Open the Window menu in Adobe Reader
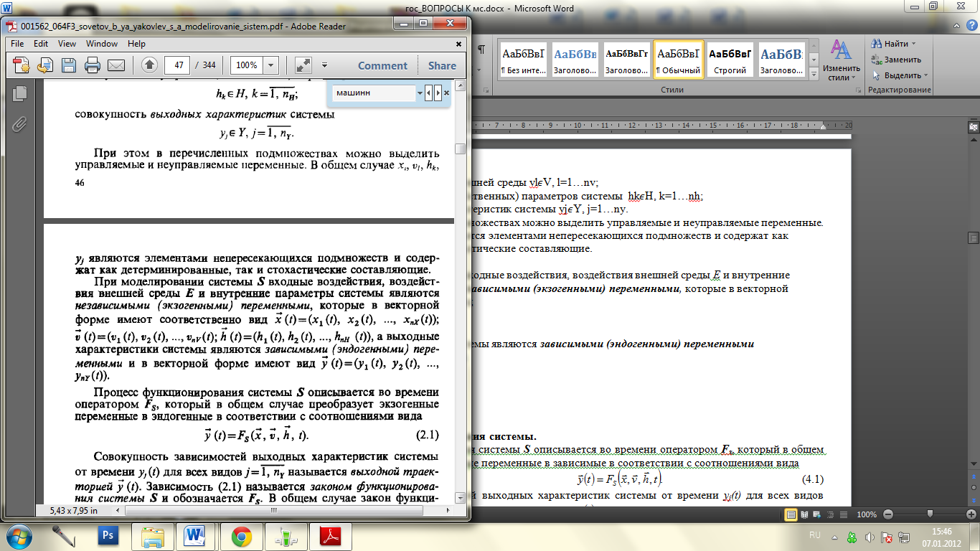980x551 pixels. (102, 44)
